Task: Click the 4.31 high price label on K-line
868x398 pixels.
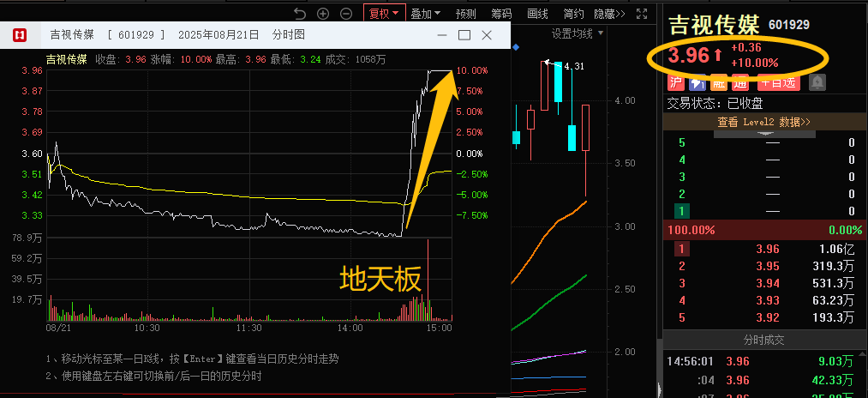Action: pos(574,67)
